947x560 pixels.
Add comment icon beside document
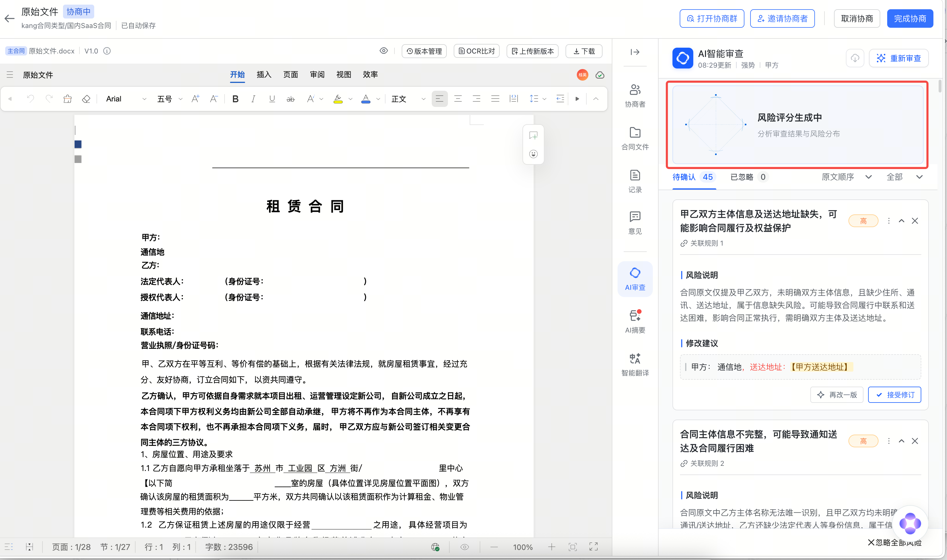533,135
